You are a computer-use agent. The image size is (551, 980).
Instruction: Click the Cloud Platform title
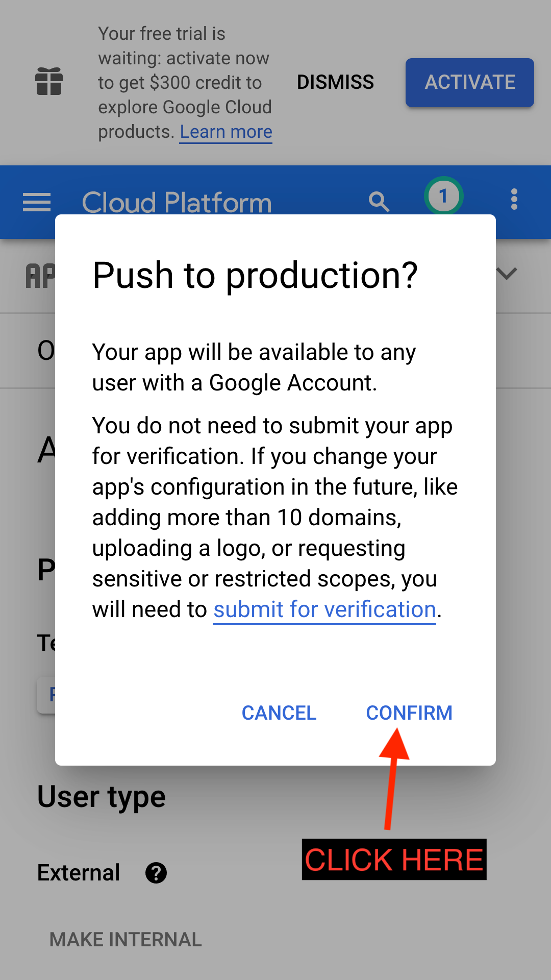[x=177, y=203]
